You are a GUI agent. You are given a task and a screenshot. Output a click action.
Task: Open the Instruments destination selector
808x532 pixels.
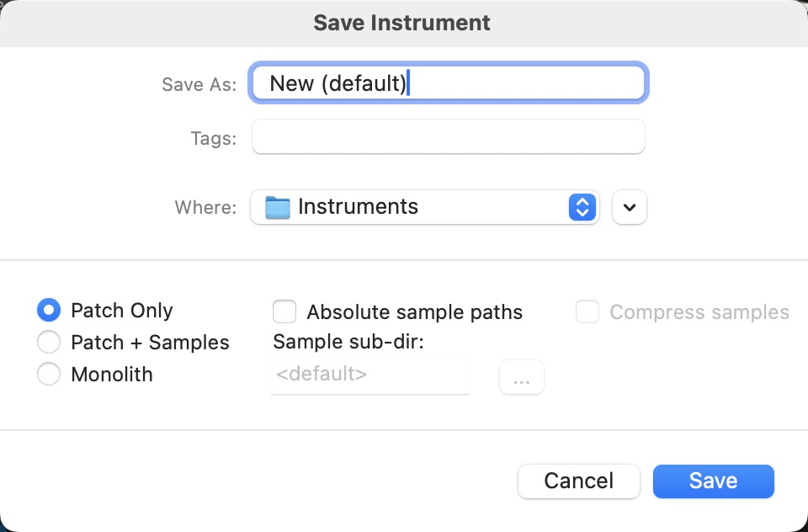point(421,206)
